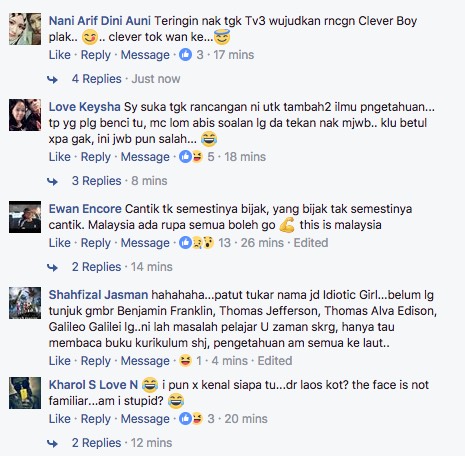
Task: View Edited history on Ewan Encore's comment
Action: click(311, 243)
